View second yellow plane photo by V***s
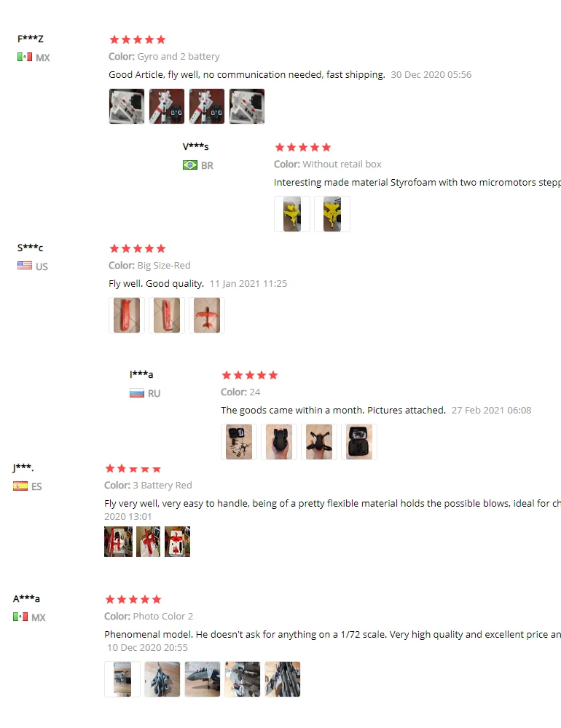Image resolution: width=561 pixels, height=728 pixels. pyautogui.click(x=331, y=214)
